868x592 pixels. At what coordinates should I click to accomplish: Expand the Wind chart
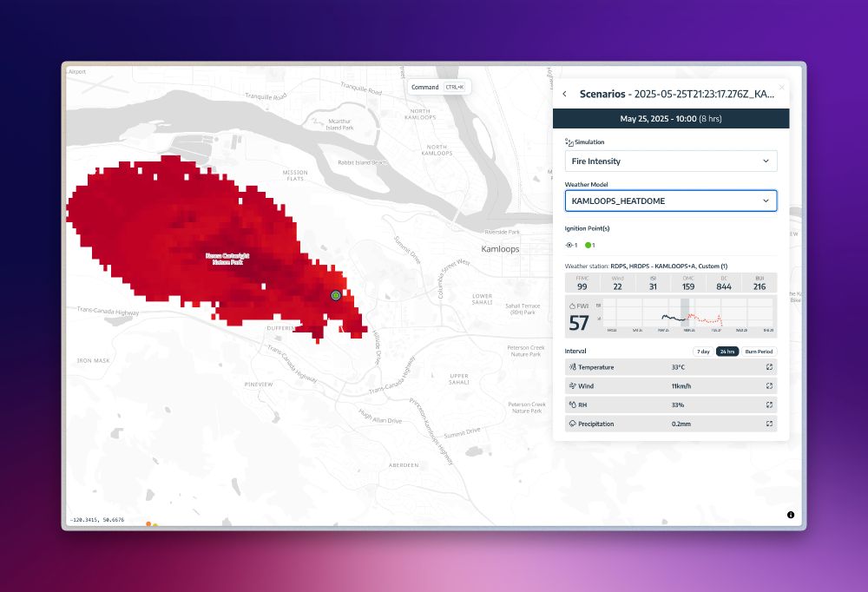pyautogui.click(x=769, y=386)
